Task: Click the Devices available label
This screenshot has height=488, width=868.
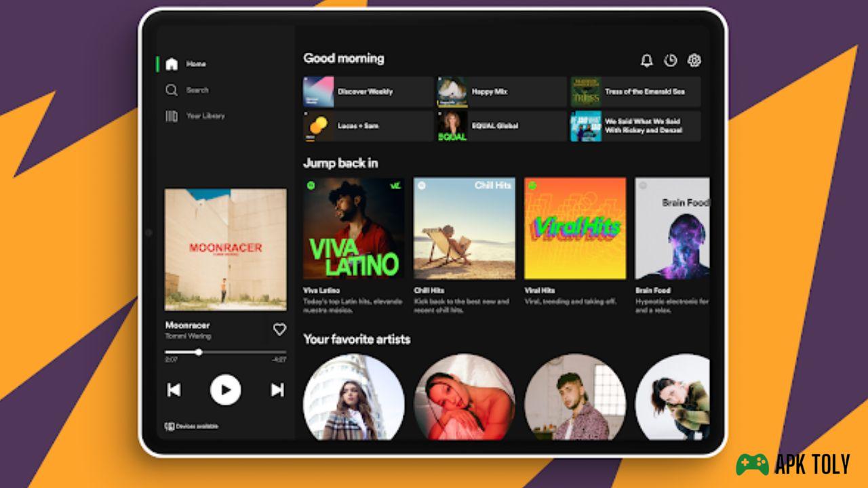Action: coord(197,426)
